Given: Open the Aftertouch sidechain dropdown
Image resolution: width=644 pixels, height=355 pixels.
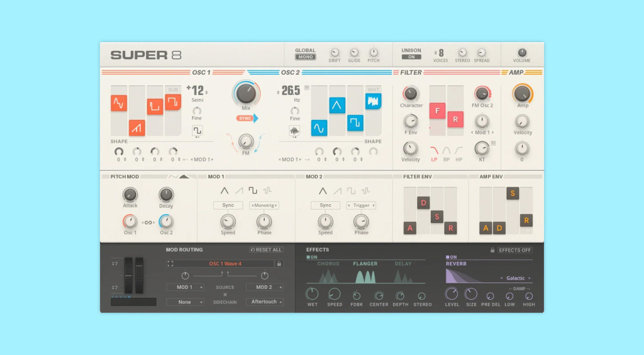Looking at the screenshot, I should click(x=264, y=302).
